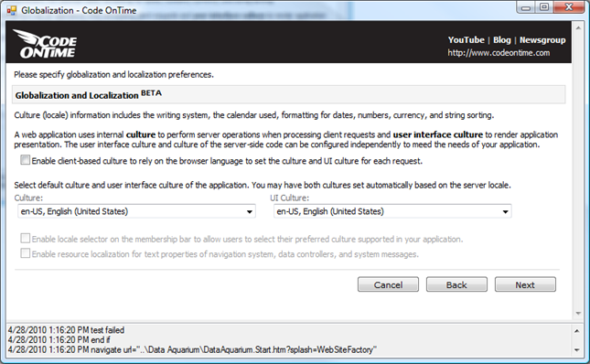Click 'Please specify globalization and localization preferences.'
The width and height of the screenshot is (590, 364).
point(113,74)
